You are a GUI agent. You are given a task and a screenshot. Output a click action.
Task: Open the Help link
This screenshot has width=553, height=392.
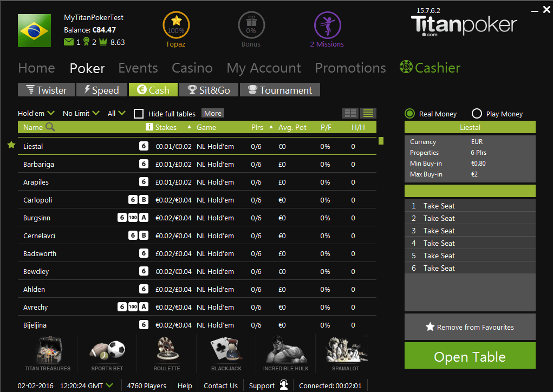tap(185, 386)
